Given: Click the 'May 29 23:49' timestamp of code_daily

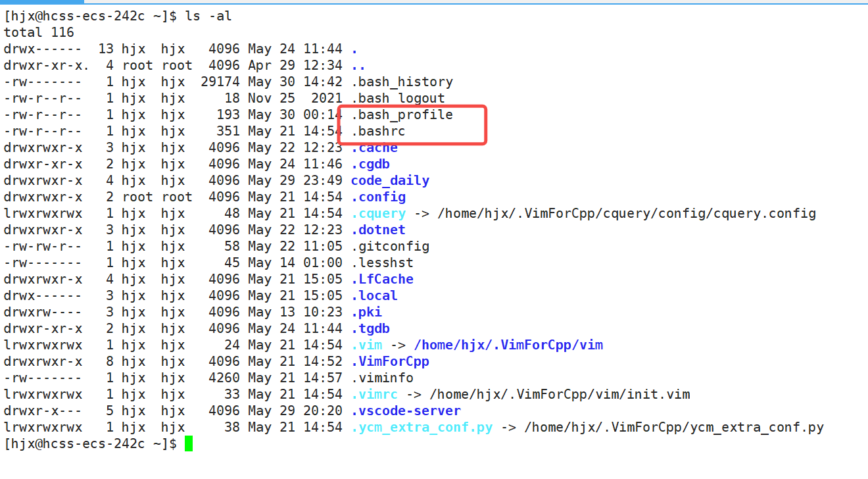Looking at the screenshot, I should pos(295,181).
